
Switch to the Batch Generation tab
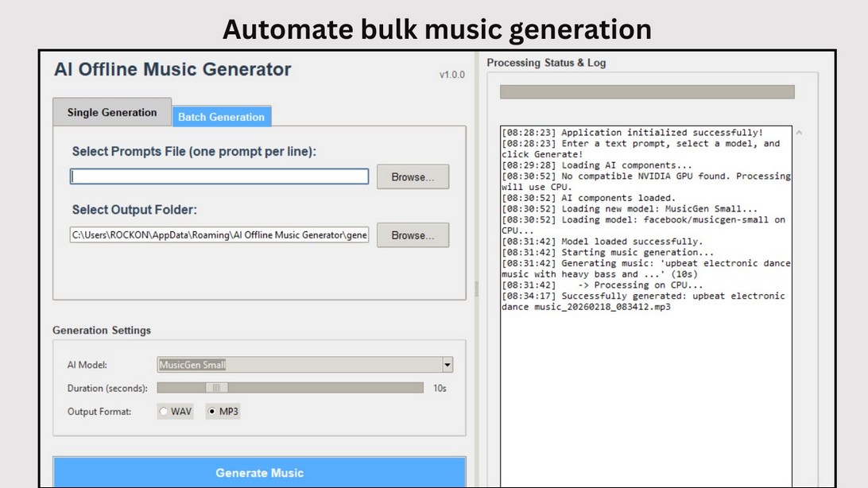(221, 116)
